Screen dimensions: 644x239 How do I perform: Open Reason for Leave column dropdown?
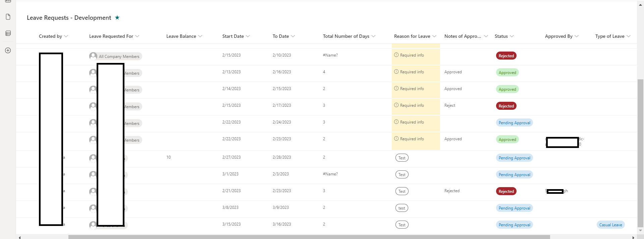pyautogui.click(x=434, y=36)
